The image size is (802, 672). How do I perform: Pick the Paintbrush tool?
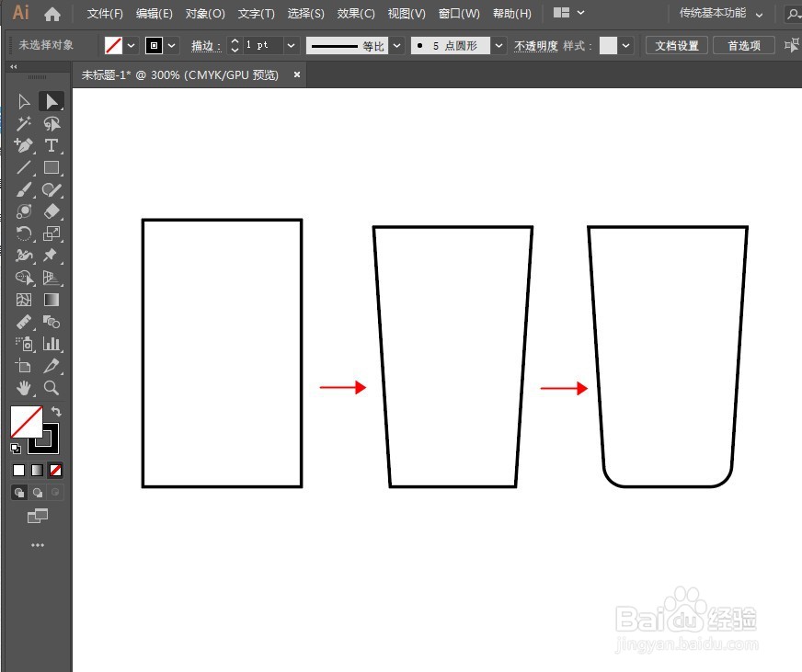coord(24,189)
